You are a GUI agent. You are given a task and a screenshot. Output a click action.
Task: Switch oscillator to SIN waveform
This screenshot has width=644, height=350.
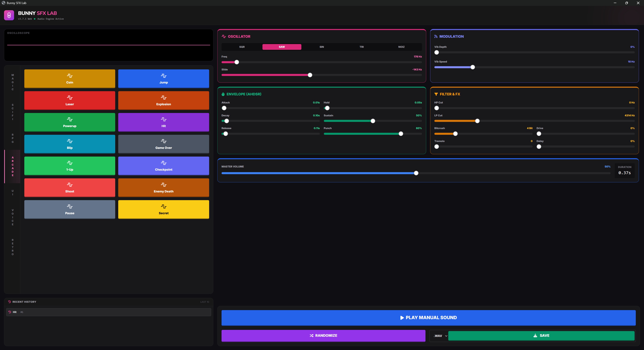[321, 47]
